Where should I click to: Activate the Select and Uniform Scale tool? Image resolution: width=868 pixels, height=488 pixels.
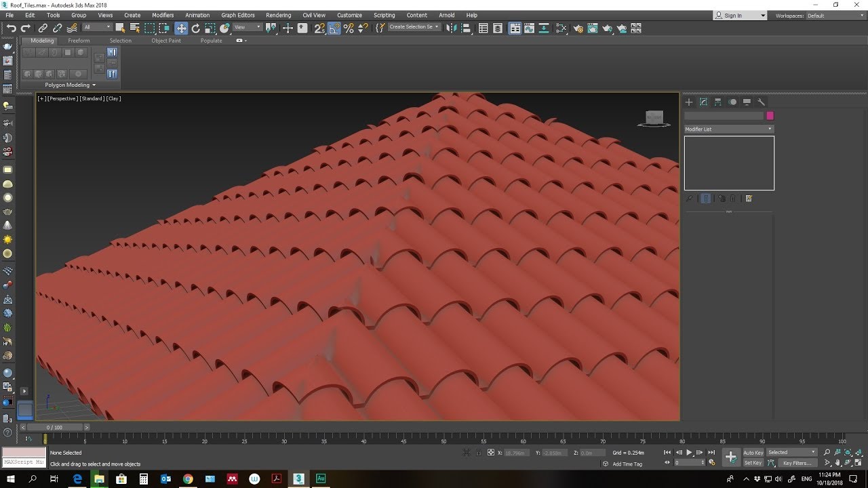(x=210, y=28)
